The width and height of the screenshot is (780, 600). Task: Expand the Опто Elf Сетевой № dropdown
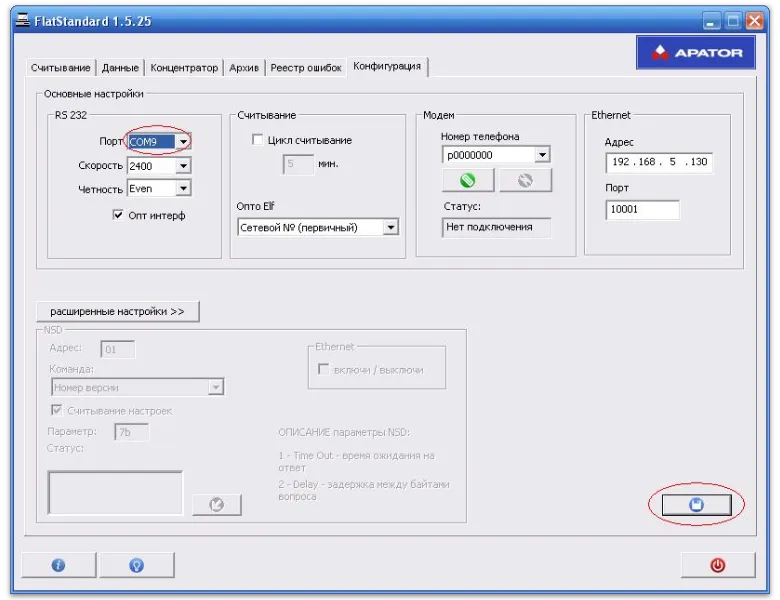click(390, 227)
